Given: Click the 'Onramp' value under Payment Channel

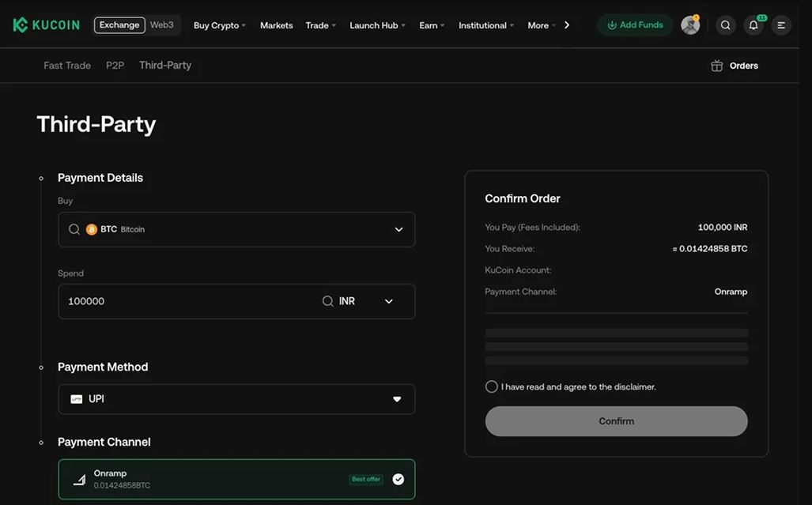Looking at the screenshot, I should coord(731,292).
